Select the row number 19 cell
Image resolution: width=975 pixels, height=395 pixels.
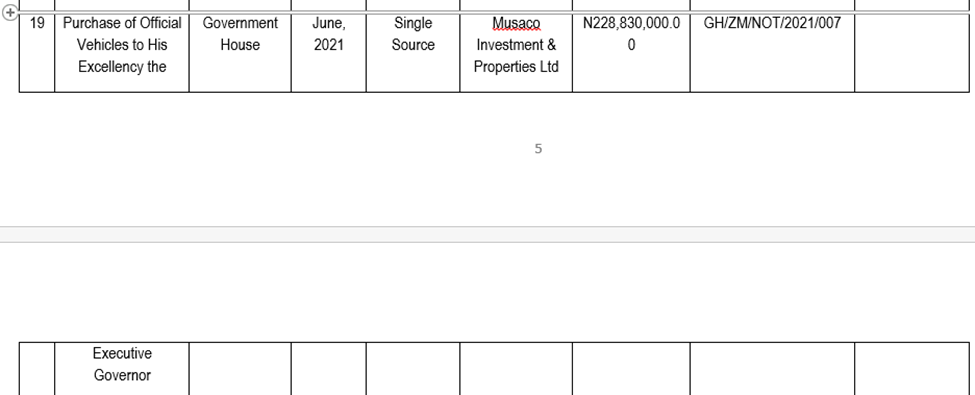37,52
